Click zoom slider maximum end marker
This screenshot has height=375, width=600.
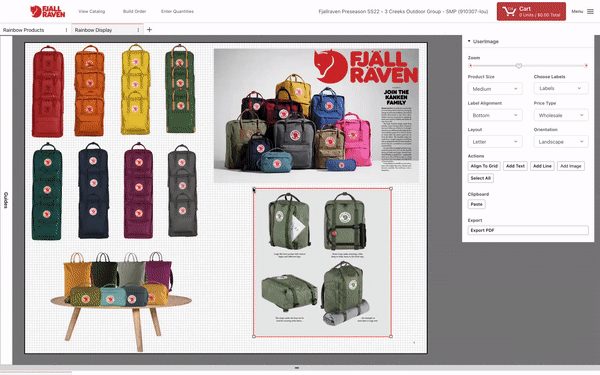586,66
